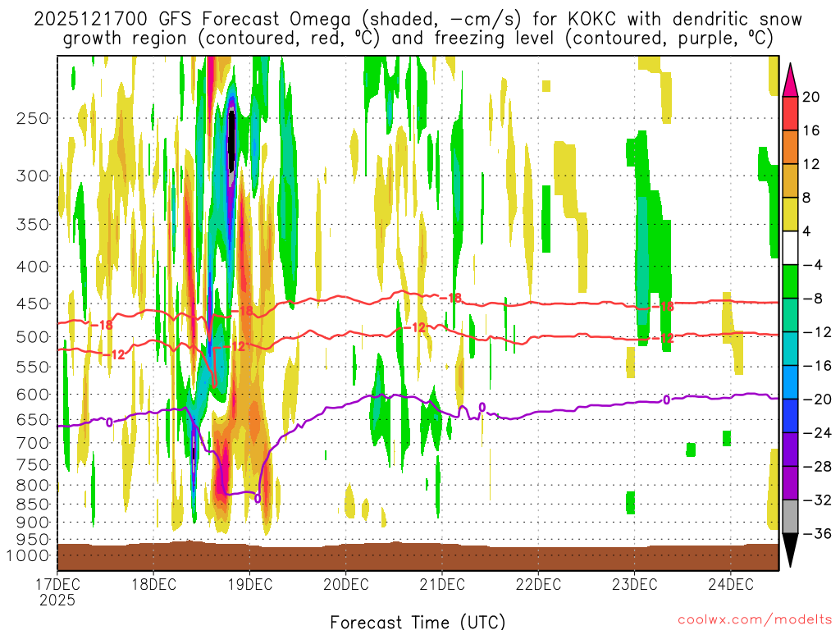Click the purple 0 freezing label near 23DEC

click(x=666, y=399)
